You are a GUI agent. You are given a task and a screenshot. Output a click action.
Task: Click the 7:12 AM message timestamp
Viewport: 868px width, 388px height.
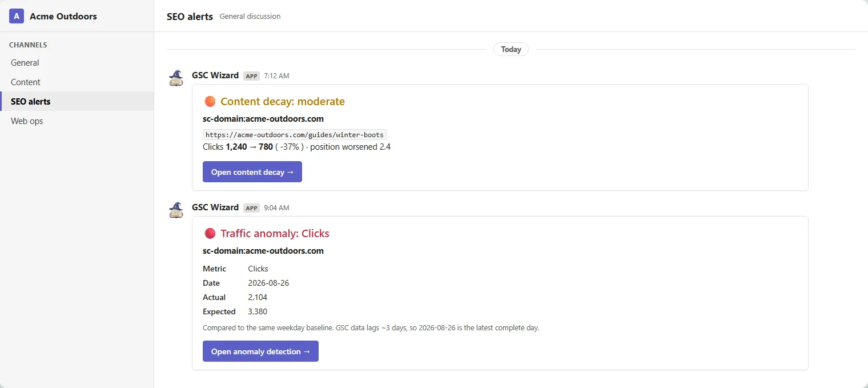pyautogui.click(x=276, y=76)
